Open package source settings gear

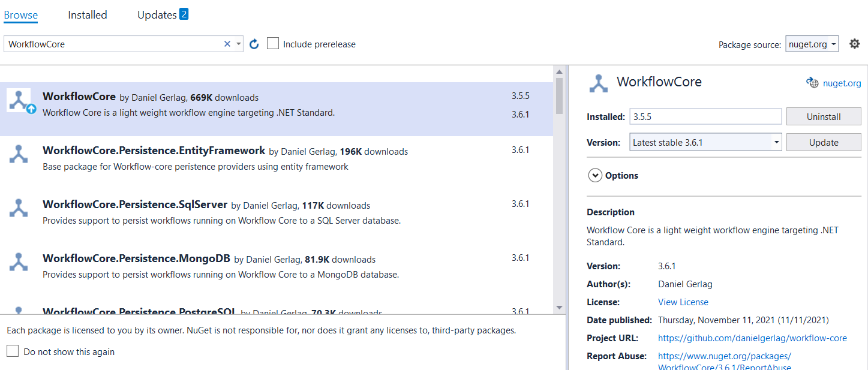[x=854, y=44]
